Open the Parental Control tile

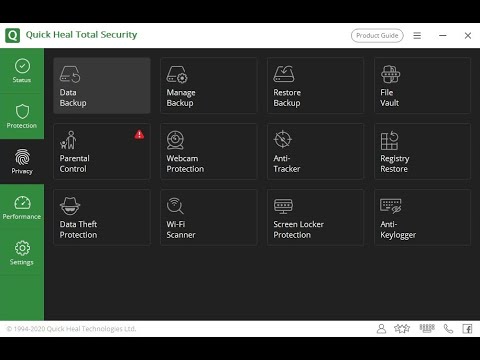102,151
